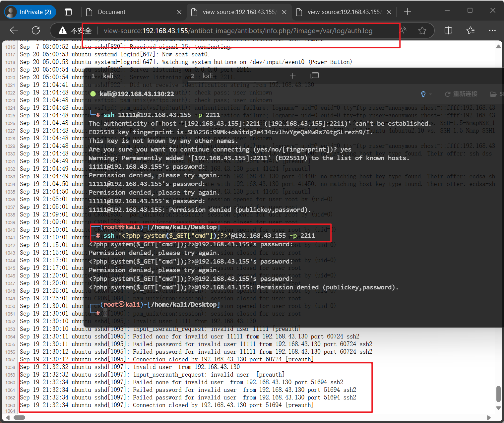This screenshot has height=423, width=504.
Task: Click the green connection status dot
Action: coord(93,94)
